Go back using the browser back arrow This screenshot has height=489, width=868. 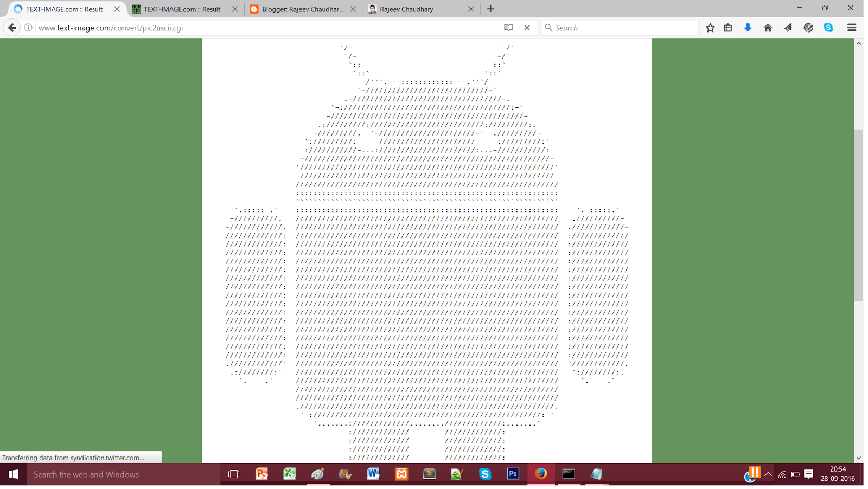[12, 28]
